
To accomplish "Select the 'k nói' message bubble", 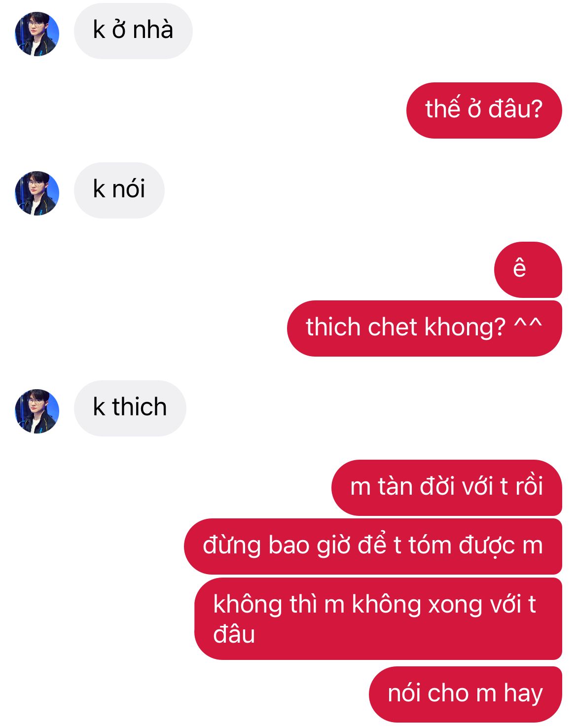I will point(119,190).
